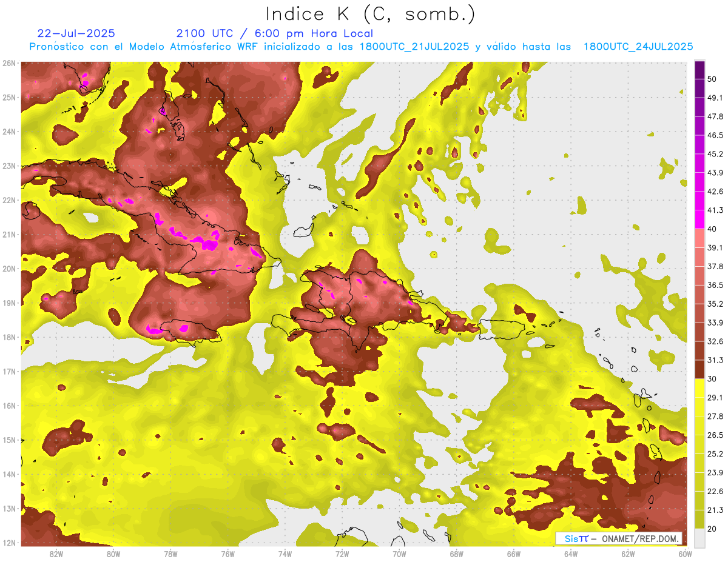728x562 pixels.
Task: Click longitude label 60W
Action: pyautogui.click(x=684, y=554)
